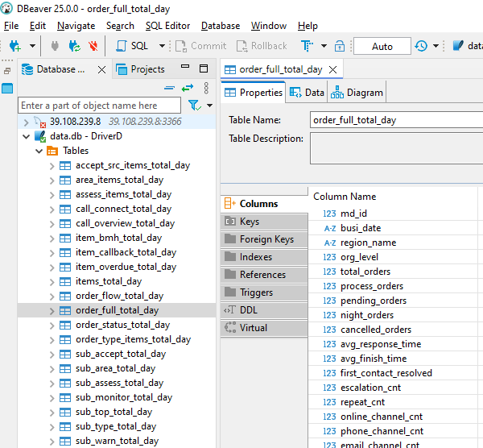The image size is (483, 448).
Task: Close the Database Navigator tab
Action: (101, 69)
